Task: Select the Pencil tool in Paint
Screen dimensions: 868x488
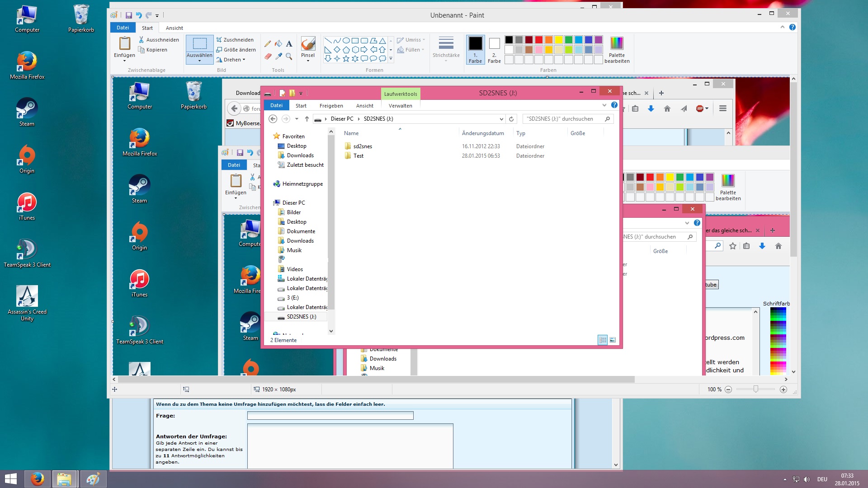Action: [268, 44]
